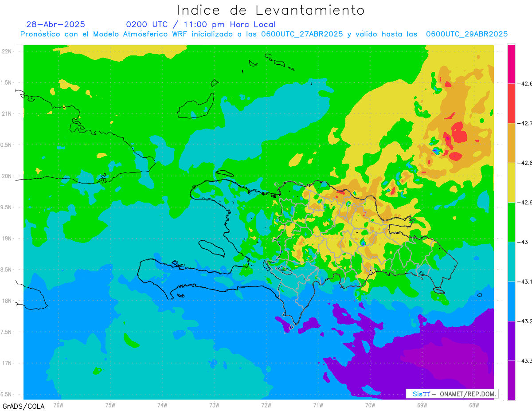Click the violet swatch at the colorbar bottom

(x=511, y=380)
